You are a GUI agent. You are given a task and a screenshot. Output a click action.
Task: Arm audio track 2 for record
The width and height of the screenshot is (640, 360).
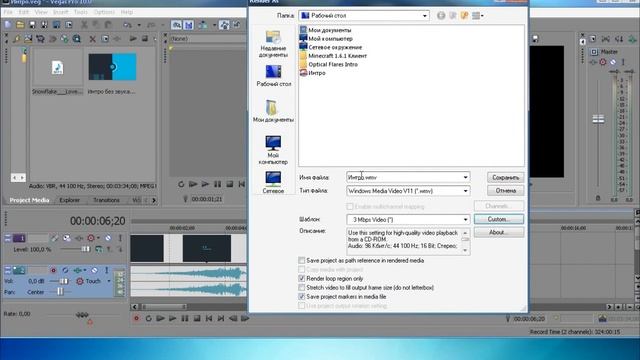click(x=53, y=270)
